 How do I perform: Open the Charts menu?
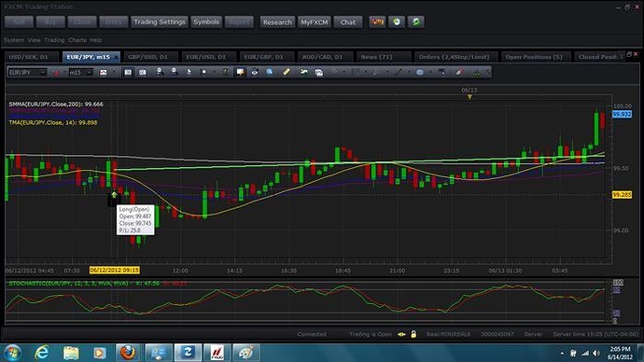77,40
